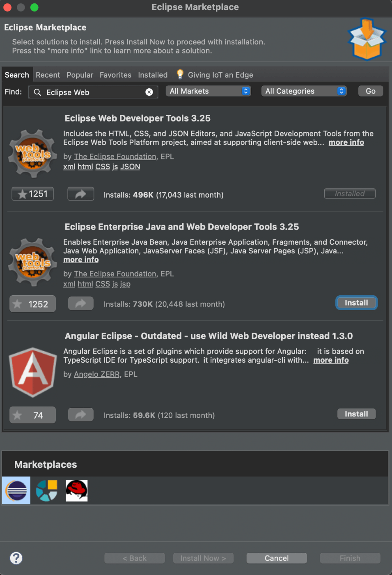
Task: Click the Angular Eclipse shield logo
Action: click(33, 373)
